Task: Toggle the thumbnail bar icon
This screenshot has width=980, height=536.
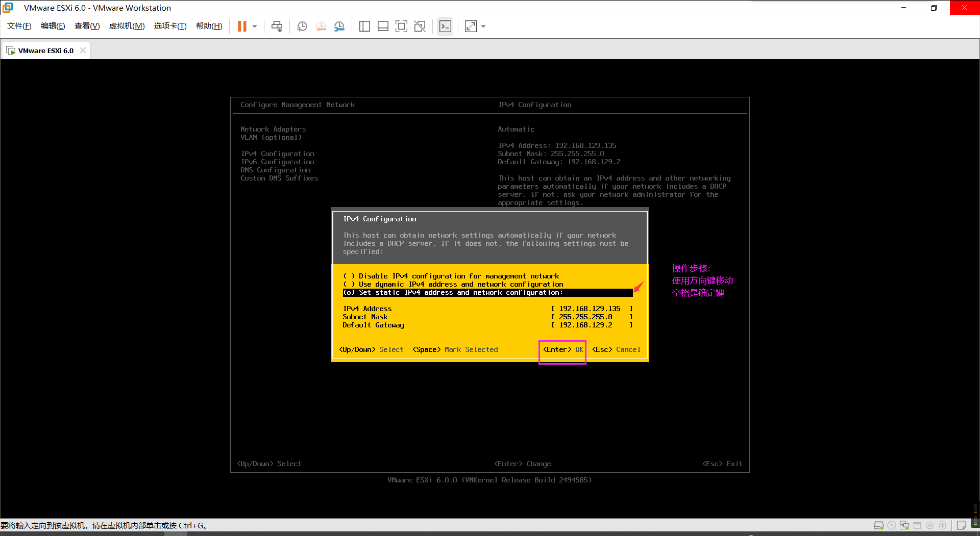Action: click(383, 26)
